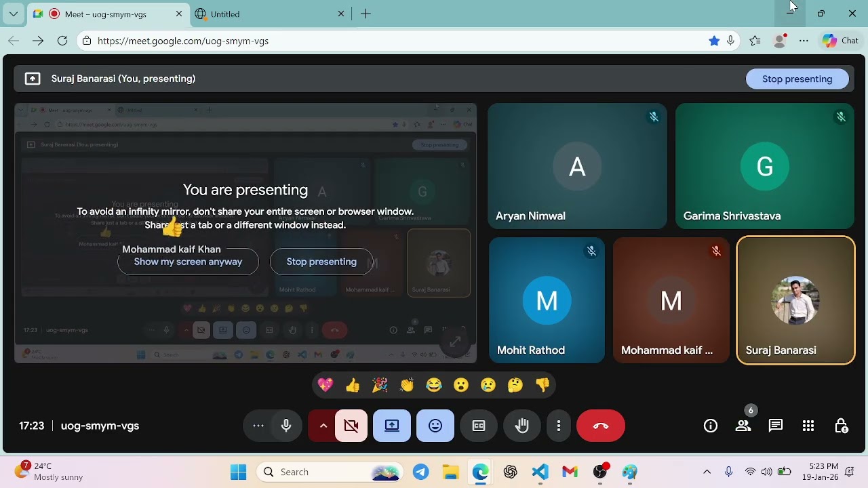
Task: Stop presenting from the preview overlay
Action: point(321,262)
